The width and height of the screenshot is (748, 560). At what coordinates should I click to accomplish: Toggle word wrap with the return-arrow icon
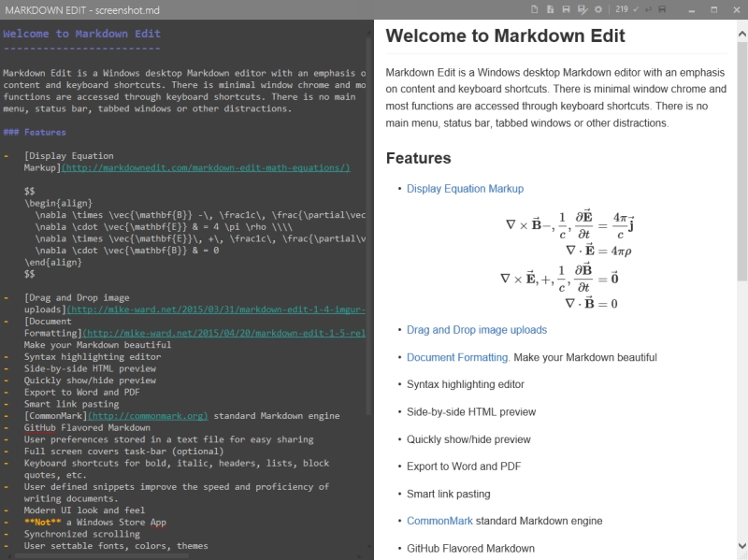pos(648,9)
